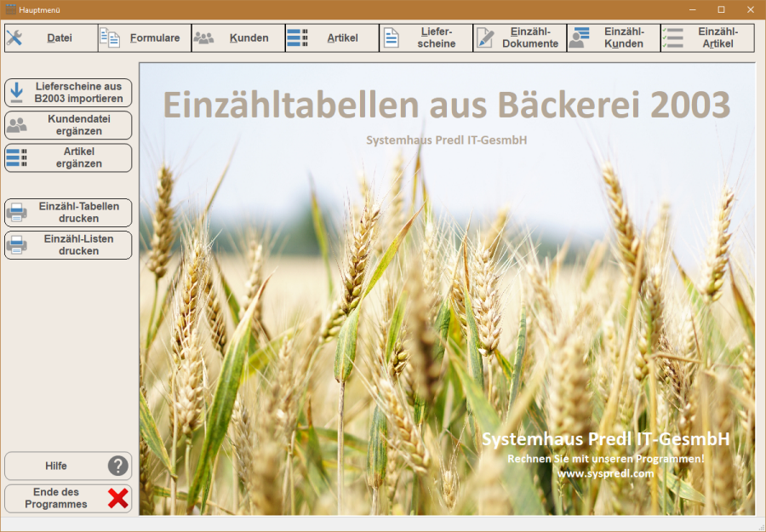Click the www.syspredl.com web address
The height and width of the screenshot is (532, 766).
(605, 473)
